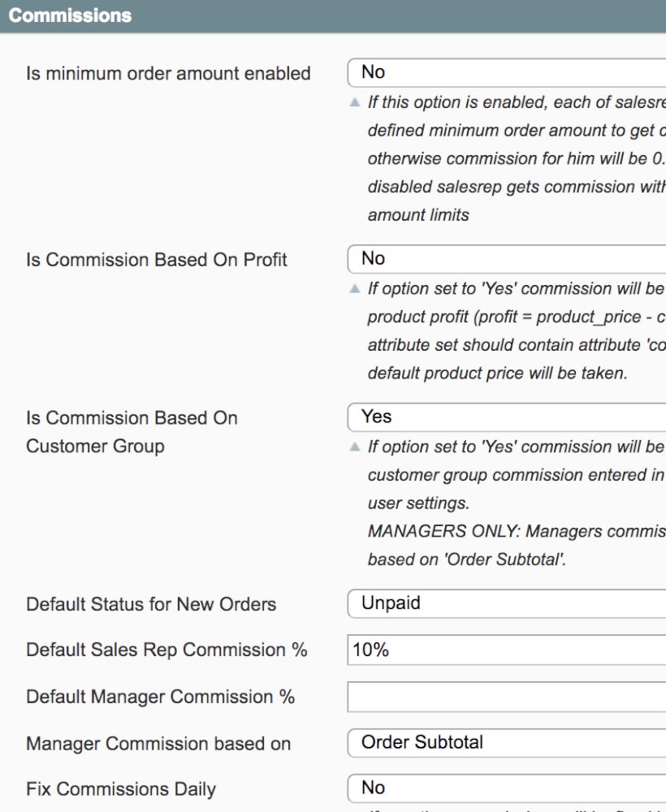Click the 'Default Manager Commission %' label
Viewport: 666px width, 812px height.
coord(160,698)
